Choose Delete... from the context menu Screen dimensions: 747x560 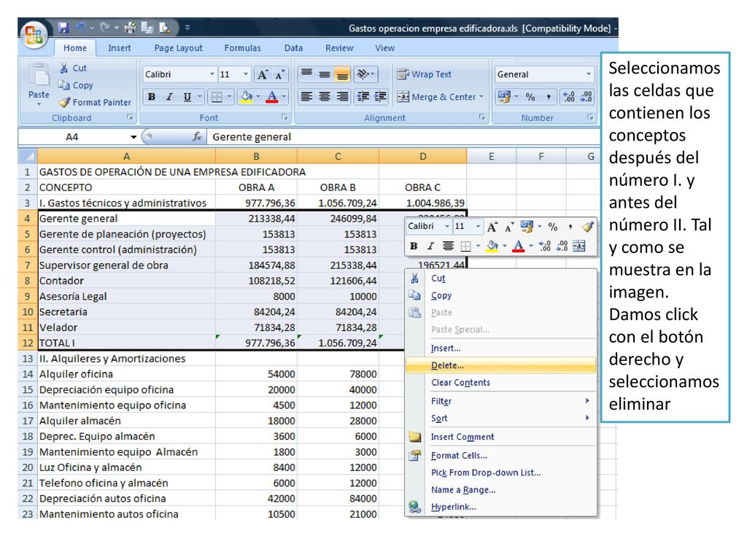click(500, 365)
